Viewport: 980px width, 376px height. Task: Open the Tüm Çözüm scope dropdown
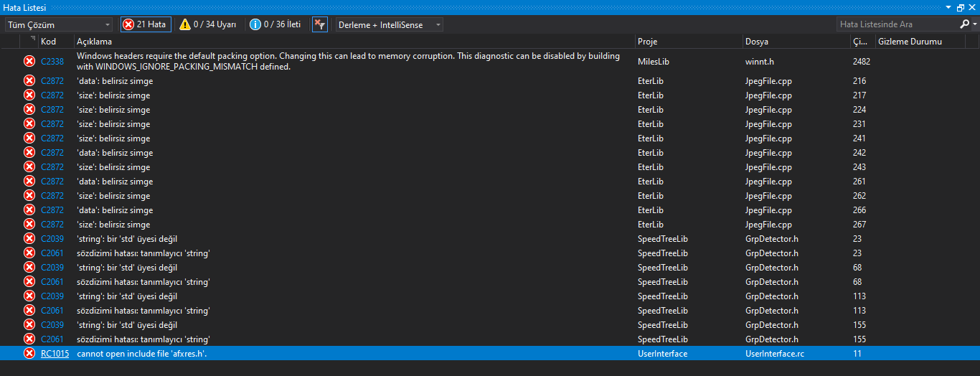(58, 24)
